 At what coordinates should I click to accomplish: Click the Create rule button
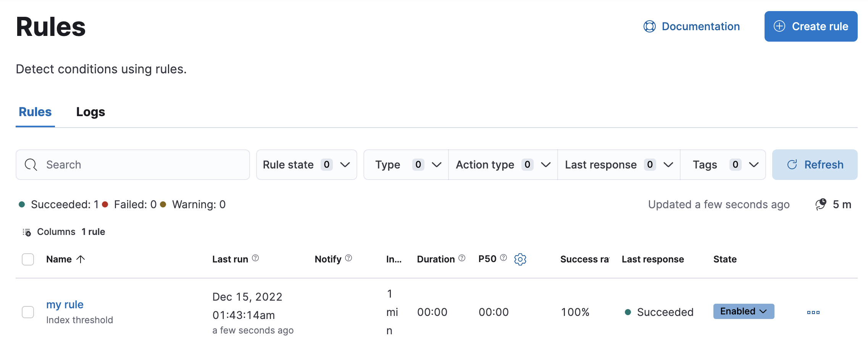point(811,26)
